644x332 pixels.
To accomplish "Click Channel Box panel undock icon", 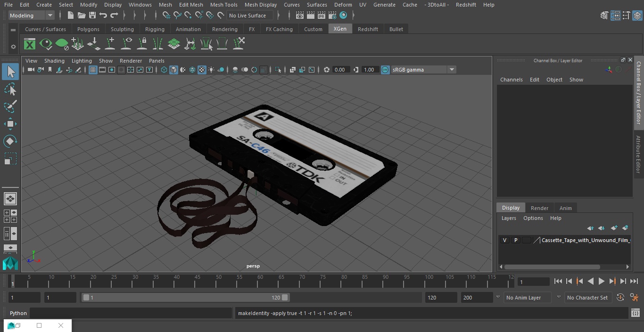I will [x=623, y=60].
